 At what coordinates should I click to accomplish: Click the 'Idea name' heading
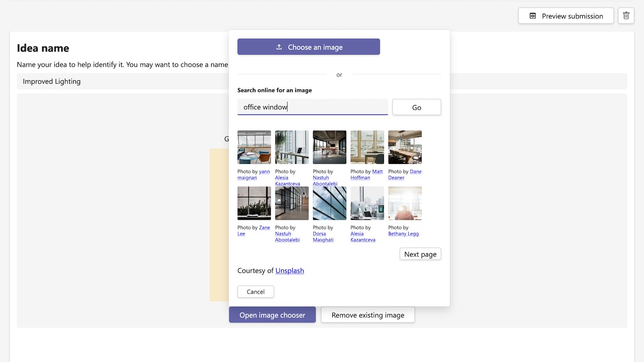(43, 48)
